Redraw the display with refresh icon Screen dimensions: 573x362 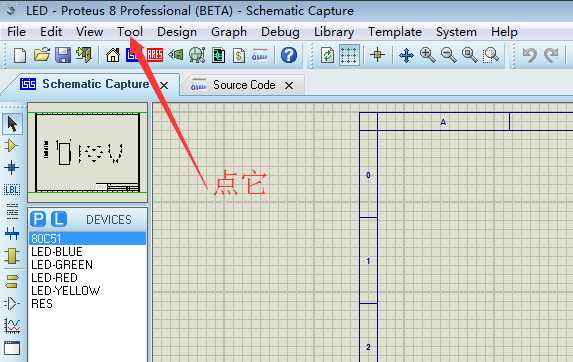(x=327, y=56)
